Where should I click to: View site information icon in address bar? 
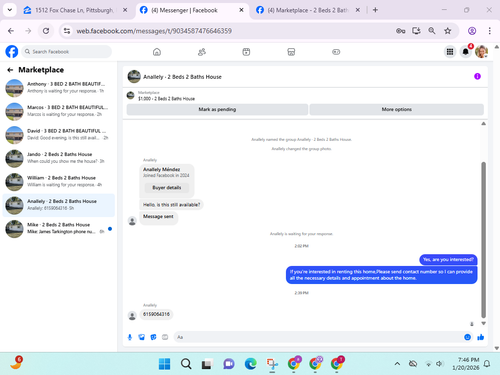[x=67, y=31]
